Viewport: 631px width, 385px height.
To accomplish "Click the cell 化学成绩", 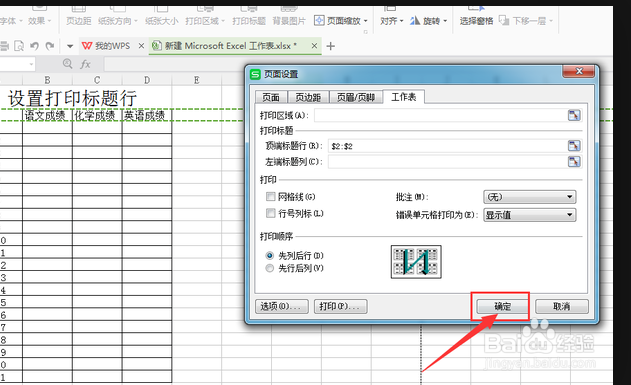I will point(97,116).
